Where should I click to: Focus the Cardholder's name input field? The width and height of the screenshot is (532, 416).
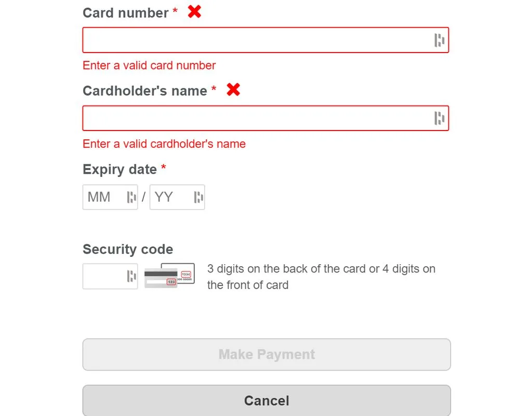coord(255,118)
